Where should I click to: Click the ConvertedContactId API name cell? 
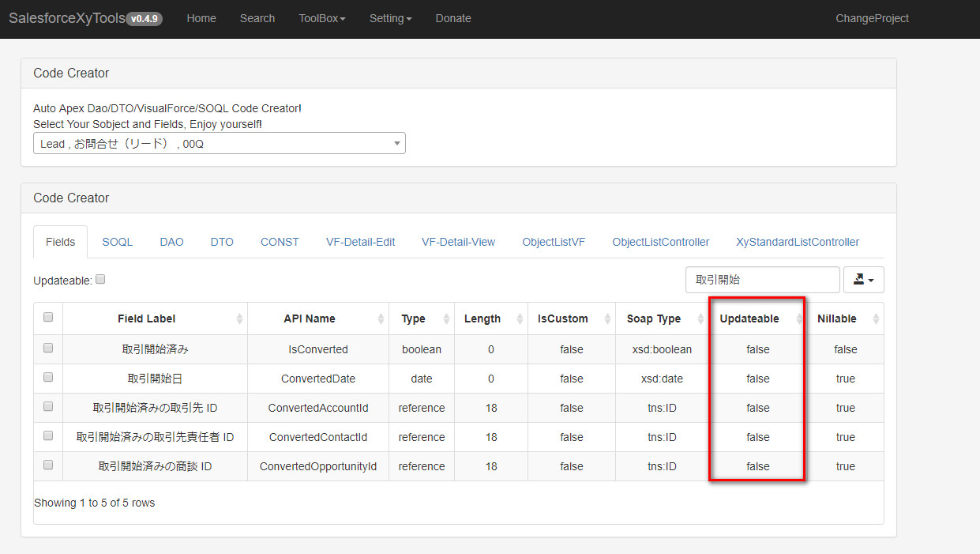click(x=318, y=437)
